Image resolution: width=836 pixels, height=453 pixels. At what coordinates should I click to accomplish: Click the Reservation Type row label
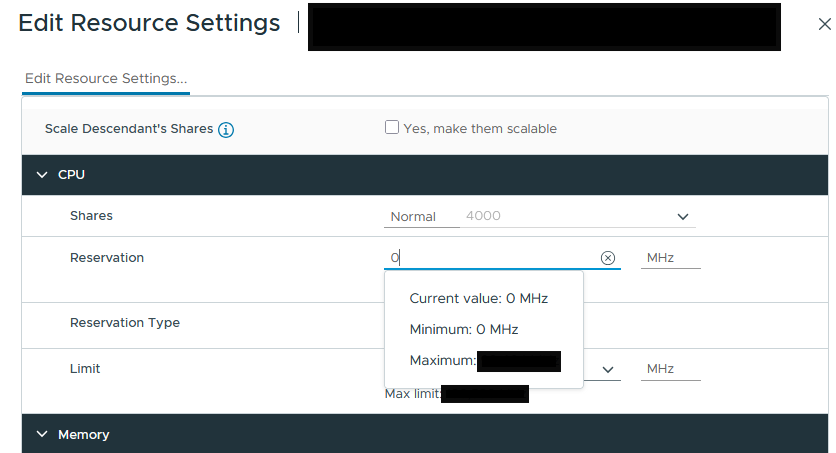point(125,323)
